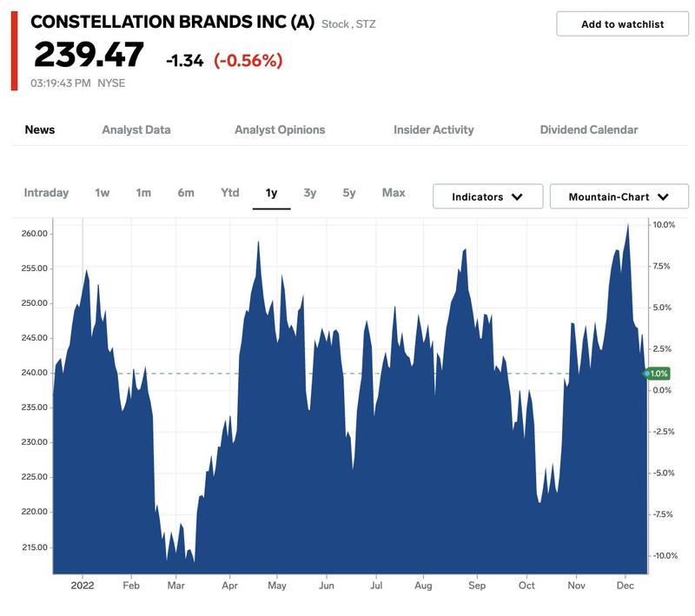Click the 10.0% percent axis label
Screen dimensions: 695x616
664,225
